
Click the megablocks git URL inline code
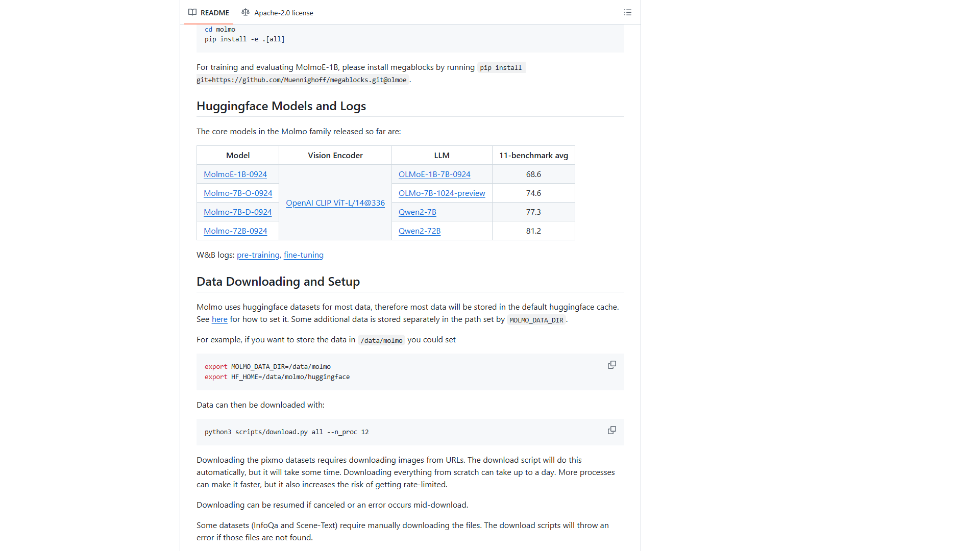pos(302,80)
